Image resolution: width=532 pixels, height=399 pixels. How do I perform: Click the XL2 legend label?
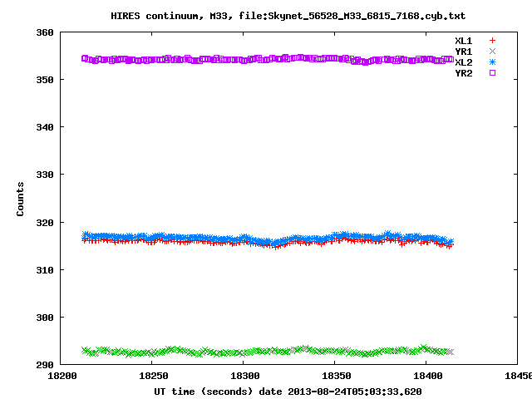pyautogui.click(x=464, y=63)
